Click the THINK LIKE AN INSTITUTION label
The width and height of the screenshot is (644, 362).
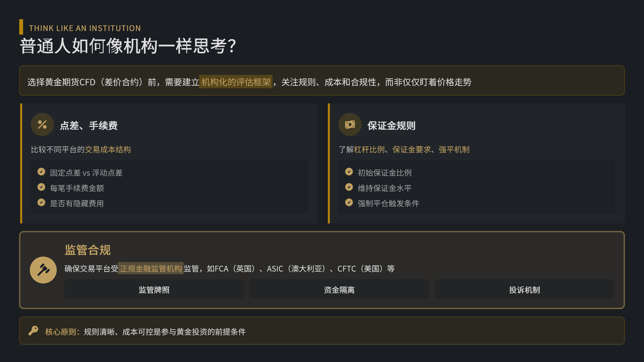[85, 28]
